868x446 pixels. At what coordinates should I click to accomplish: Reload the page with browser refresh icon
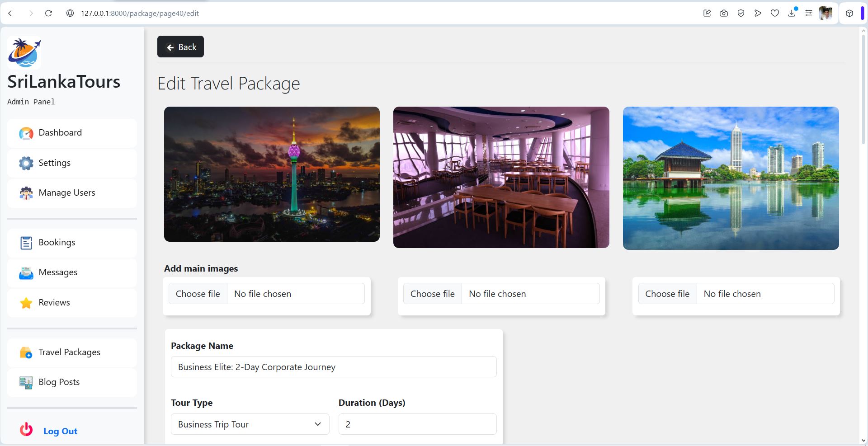(48, 14)
